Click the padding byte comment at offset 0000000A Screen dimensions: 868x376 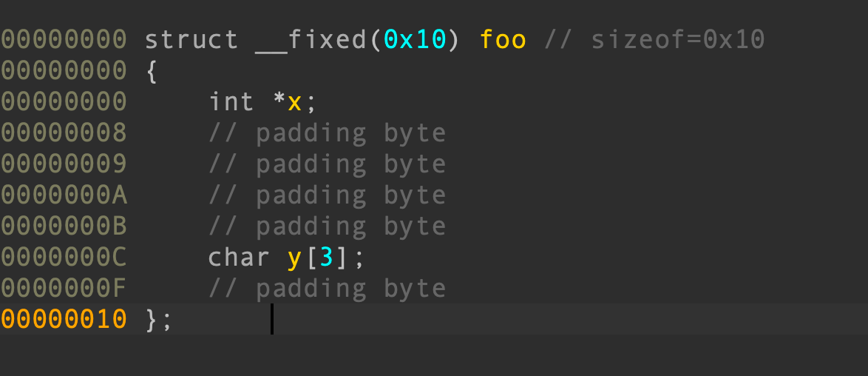tap(327, 195)
